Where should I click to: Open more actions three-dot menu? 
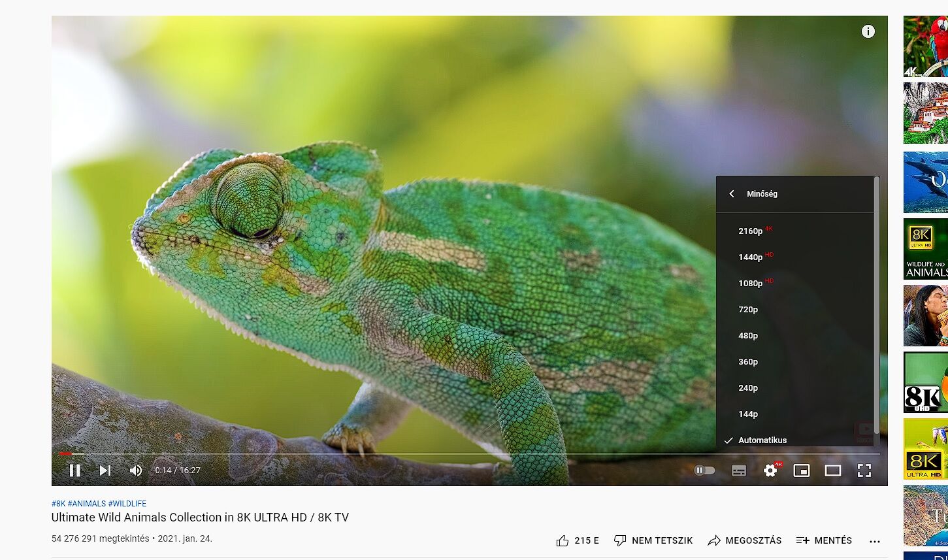tap(875, 541)
